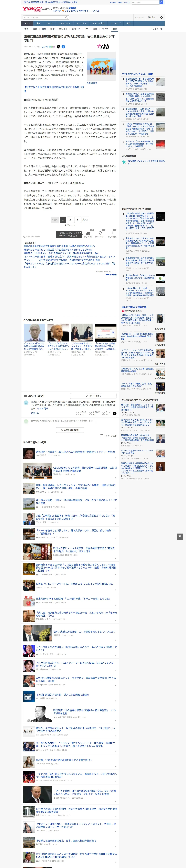Select the 地域 category tab
The image size is (186, 868).
coord(114,29)
